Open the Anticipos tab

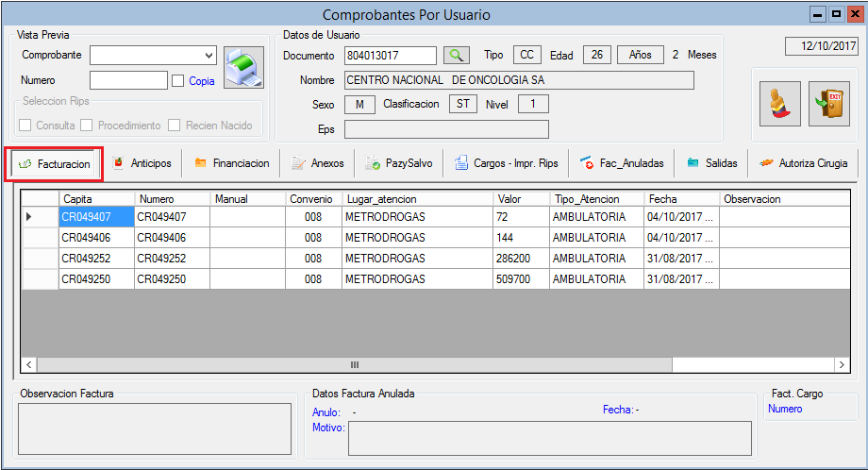pyautogui.click(x=142, y=163)
